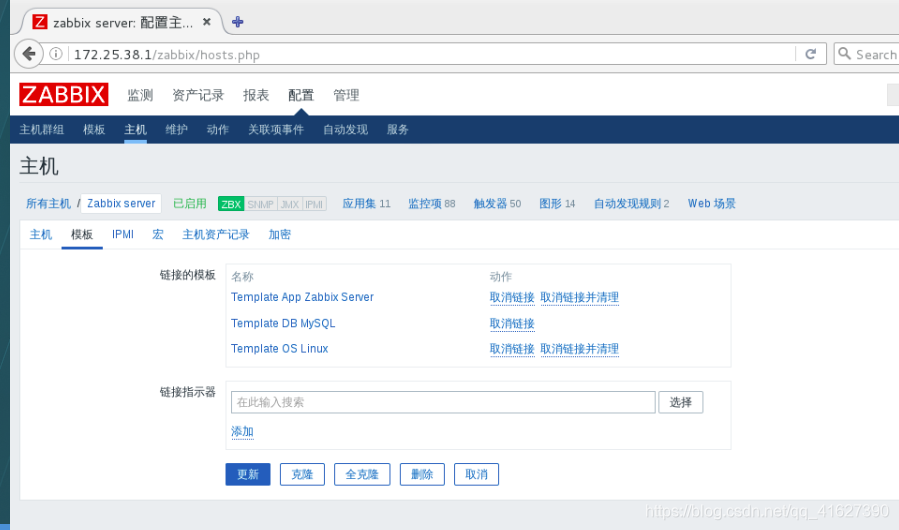Open the 监测 top menu
The height and width of the screenshot is (530, 899).
(140, 95)
